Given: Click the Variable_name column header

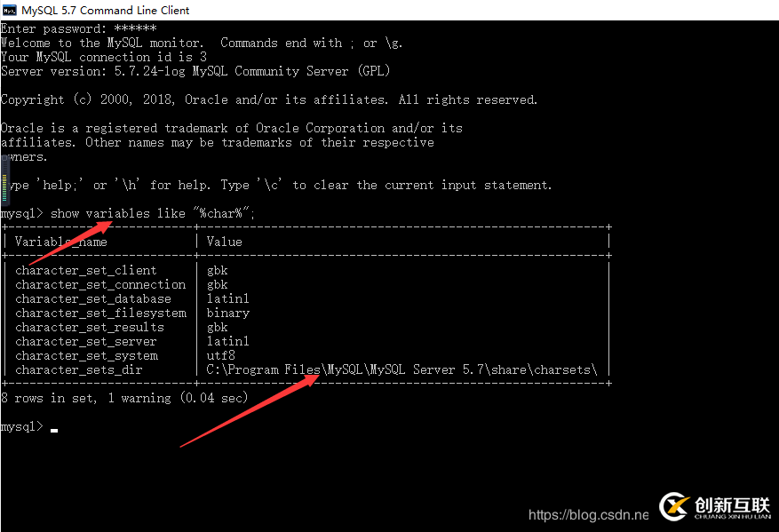Looking at the screenshot, I should (x=60, y=241).
